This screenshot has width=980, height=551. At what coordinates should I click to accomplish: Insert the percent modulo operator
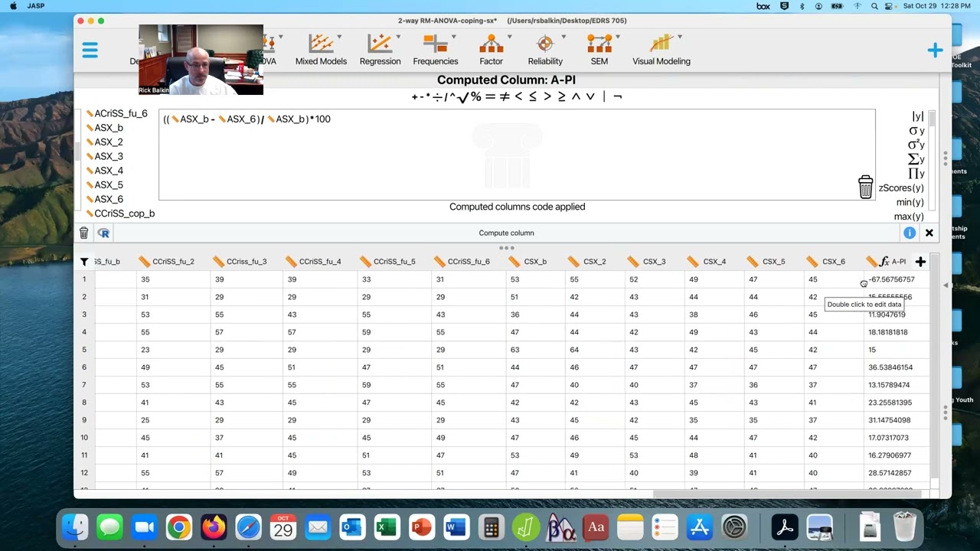coord(475,96)
